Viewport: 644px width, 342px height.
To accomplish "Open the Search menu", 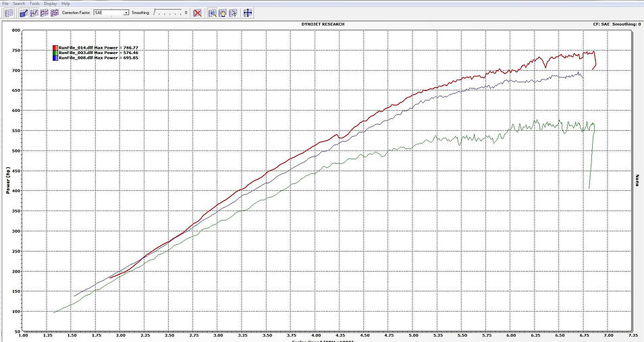I will pos(19,3).
